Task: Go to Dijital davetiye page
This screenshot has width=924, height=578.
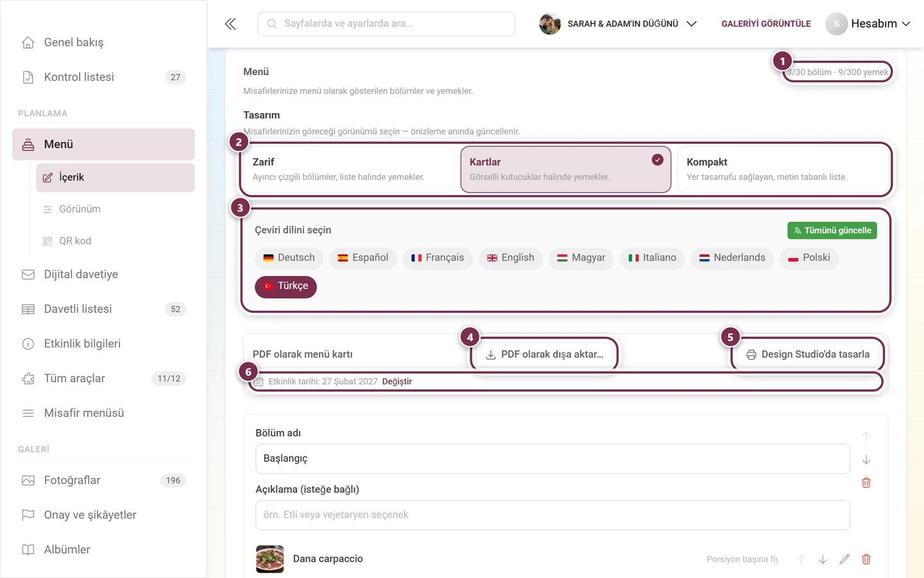Action: (x=103, y=274)
